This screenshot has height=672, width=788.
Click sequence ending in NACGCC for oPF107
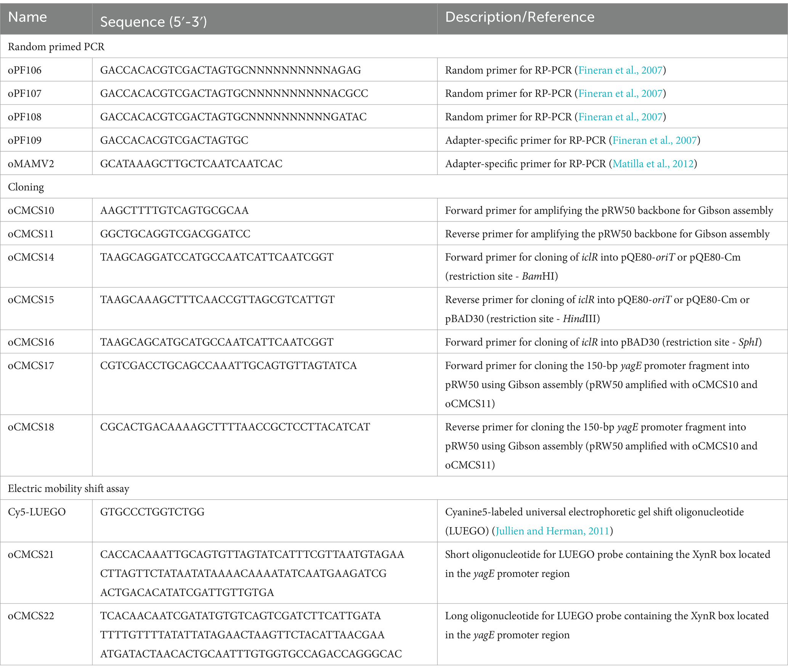pyautogui.click(x=234, y=93)
